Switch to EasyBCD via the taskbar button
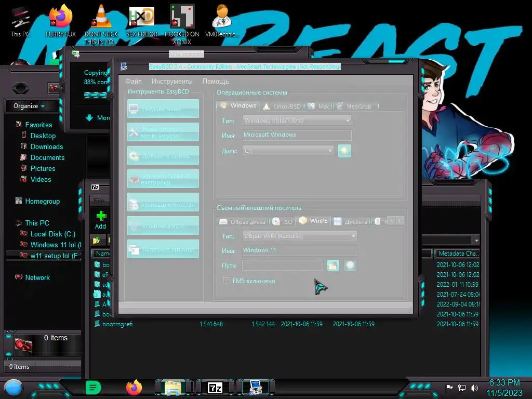 256,388
